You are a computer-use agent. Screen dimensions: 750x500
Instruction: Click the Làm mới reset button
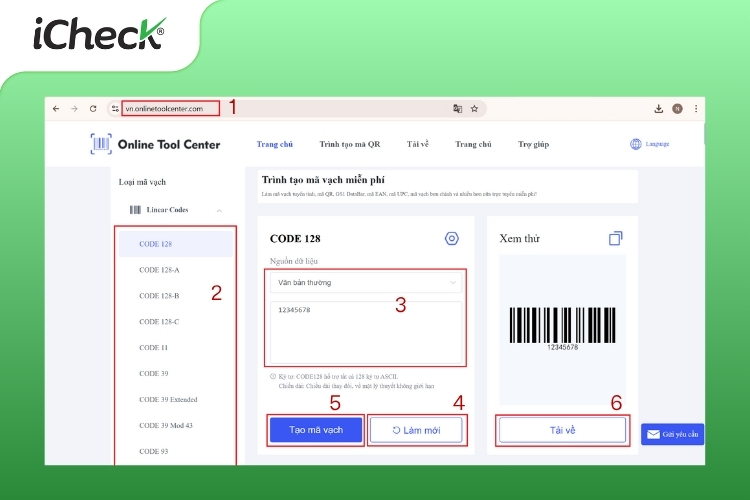416,430
